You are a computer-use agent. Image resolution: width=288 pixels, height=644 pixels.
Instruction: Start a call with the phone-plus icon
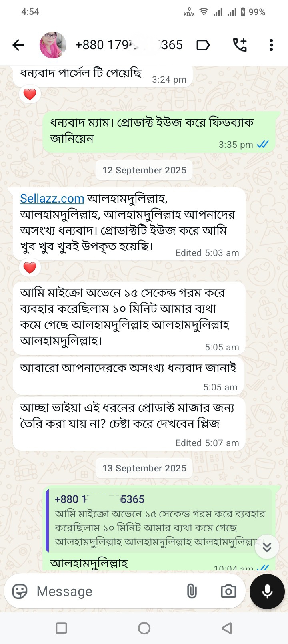coord(240,45)
